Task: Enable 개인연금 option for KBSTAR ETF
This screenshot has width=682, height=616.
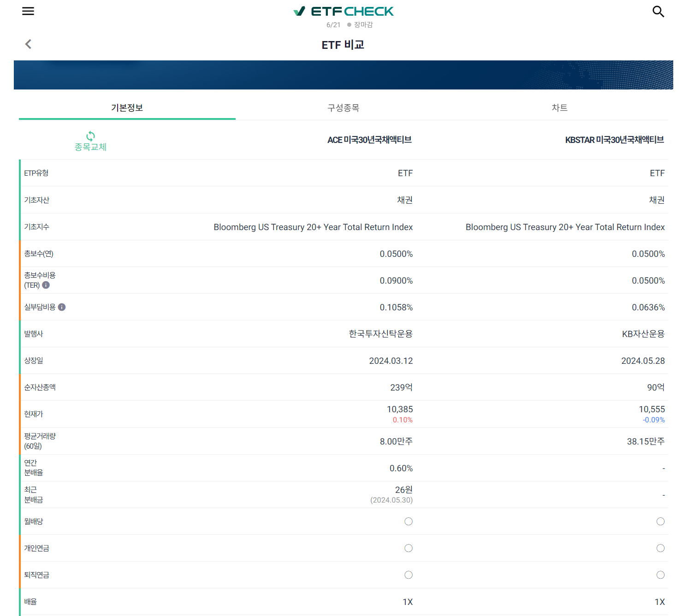Action: [660, 548]
